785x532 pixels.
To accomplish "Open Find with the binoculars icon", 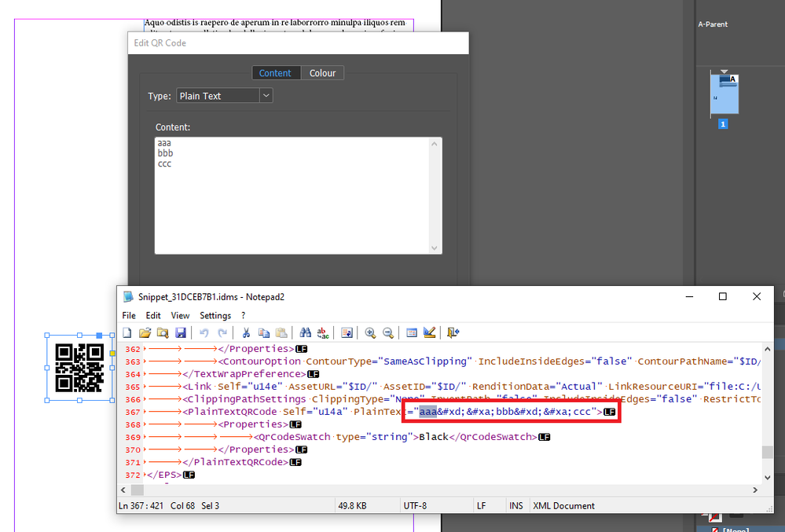I will point(305,333).
